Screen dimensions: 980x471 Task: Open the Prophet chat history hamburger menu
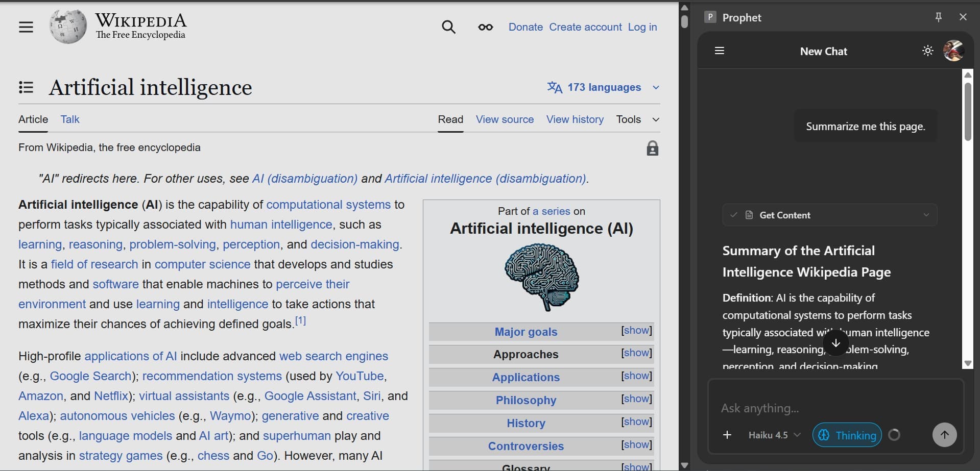coord(720,51)
